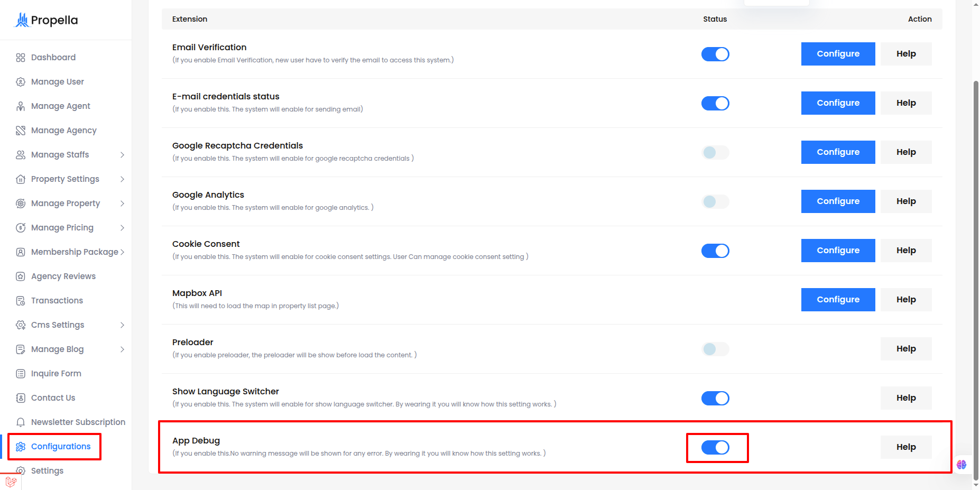This screenshot has width=980, height=490.
Task: Enable the Google Analytics toggle
Action: click(715, 201)
